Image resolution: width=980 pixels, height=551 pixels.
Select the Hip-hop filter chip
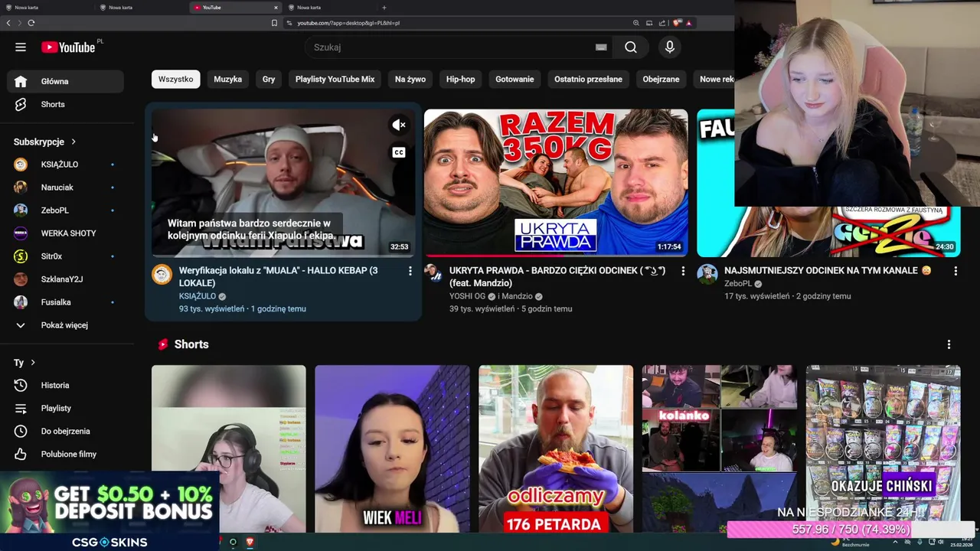click(x=461, y=79)
